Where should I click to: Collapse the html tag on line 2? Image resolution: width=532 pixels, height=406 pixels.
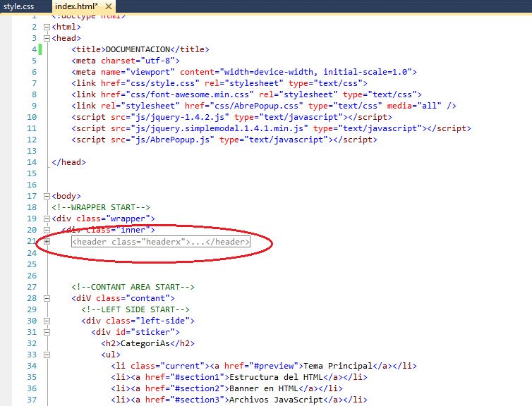[x=47, y=27]
